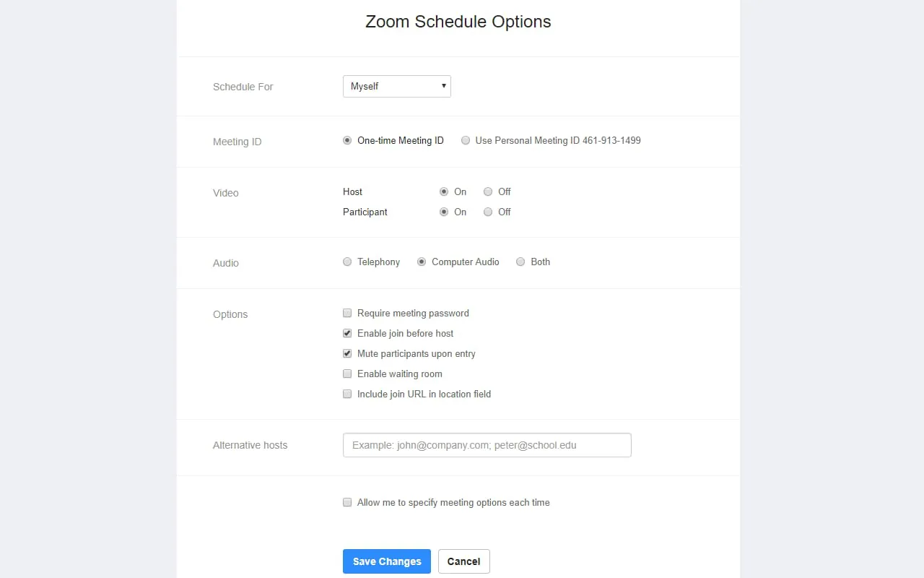Image resolution: width=924 pixels, height=578 pixels.
Task: Uncheck Mute participants upon entry
Action: [x=347, y=353]
